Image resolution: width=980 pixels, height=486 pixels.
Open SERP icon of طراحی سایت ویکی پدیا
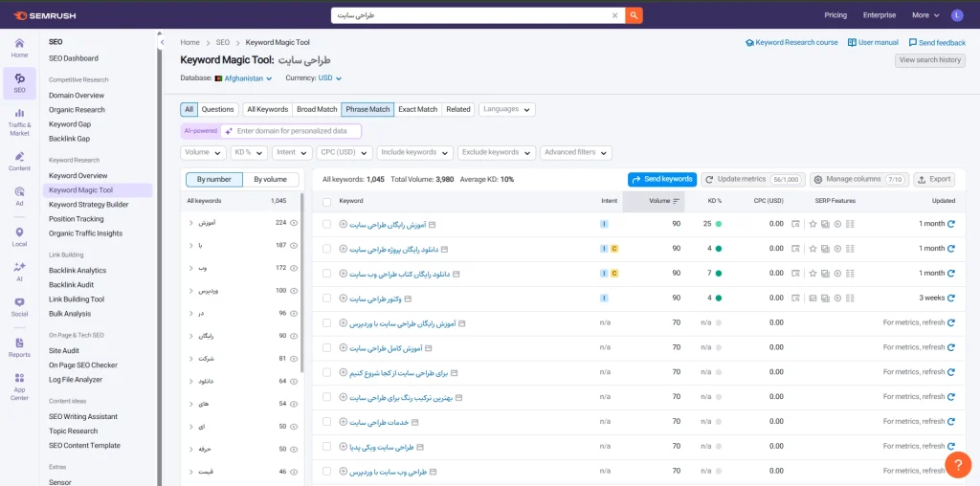421,447
